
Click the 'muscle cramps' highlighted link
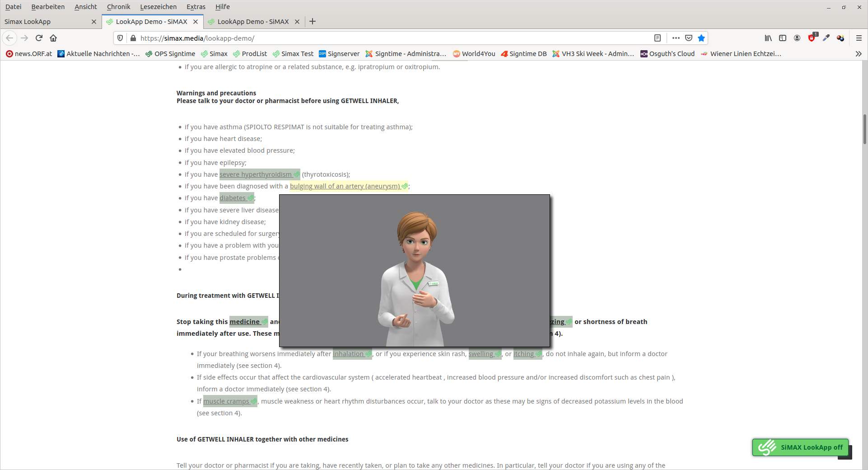227,401
